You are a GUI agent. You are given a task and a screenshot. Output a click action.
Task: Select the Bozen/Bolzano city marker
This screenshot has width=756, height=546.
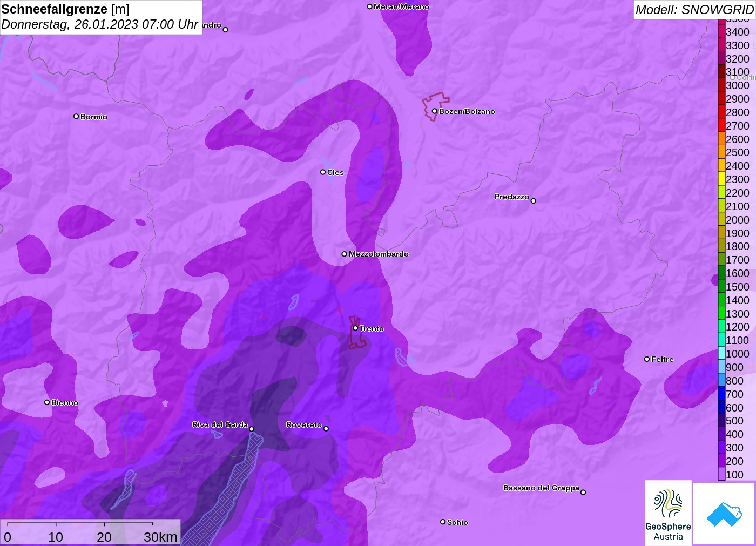(434, 111)
